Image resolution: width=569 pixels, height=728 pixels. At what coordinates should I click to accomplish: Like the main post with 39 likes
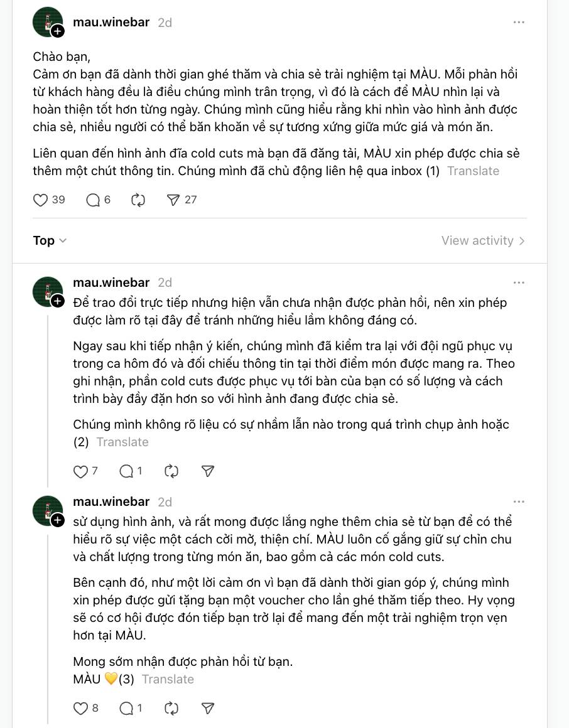pyautogui.click(x=41, y=200)
